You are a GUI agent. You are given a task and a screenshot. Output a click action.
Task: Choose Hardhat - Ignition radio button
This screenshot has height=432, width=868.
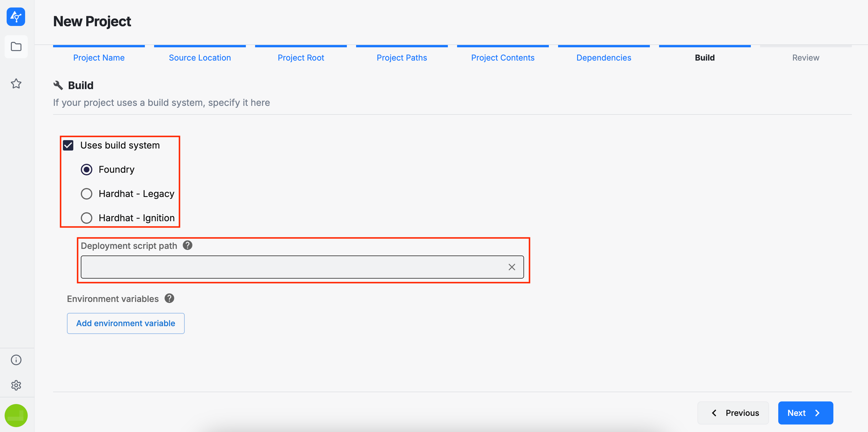click(86, 218)
